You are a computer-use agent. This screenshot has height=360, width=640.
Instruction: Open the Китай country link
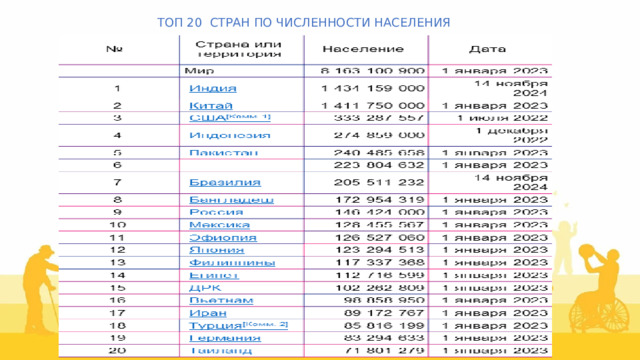click(211, 106)
